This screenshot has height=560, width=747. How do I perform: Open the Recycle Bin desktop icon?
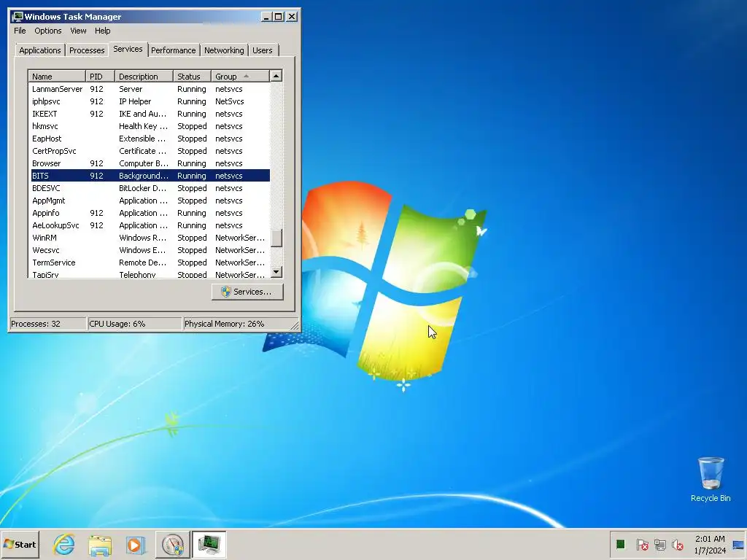click(x=711, y=479)
